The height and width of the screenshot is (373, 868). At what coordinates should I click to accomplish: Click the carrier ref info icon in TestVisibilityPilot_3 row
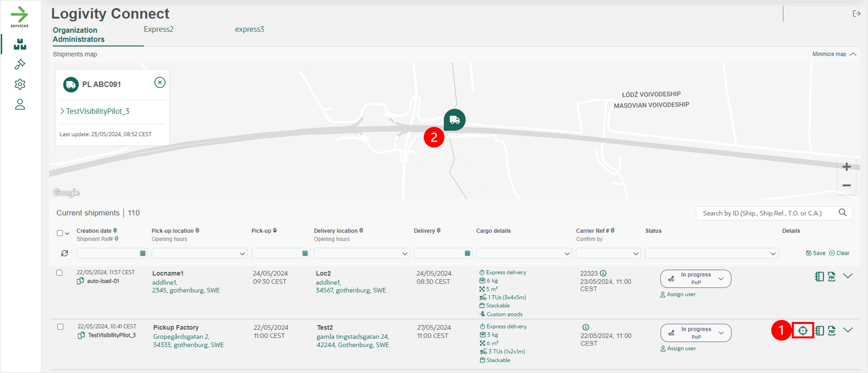[586, 327]
